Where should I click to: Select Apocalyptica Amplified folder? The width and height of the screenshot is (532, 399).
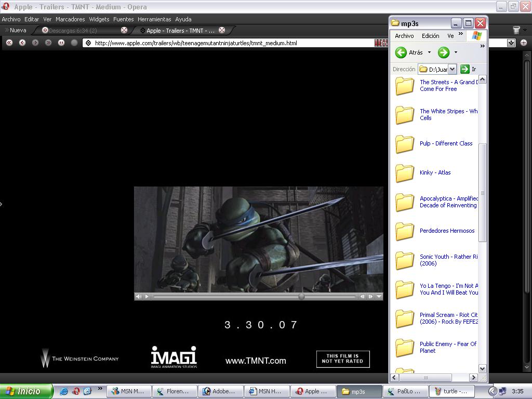coord(437,202)
